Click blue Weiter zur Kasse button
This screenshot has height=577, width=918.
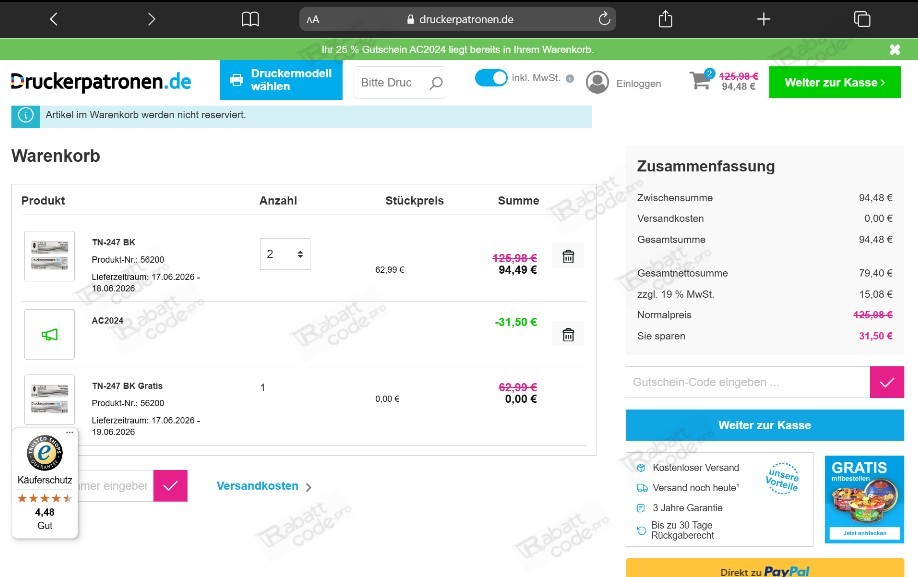point(765,425)
